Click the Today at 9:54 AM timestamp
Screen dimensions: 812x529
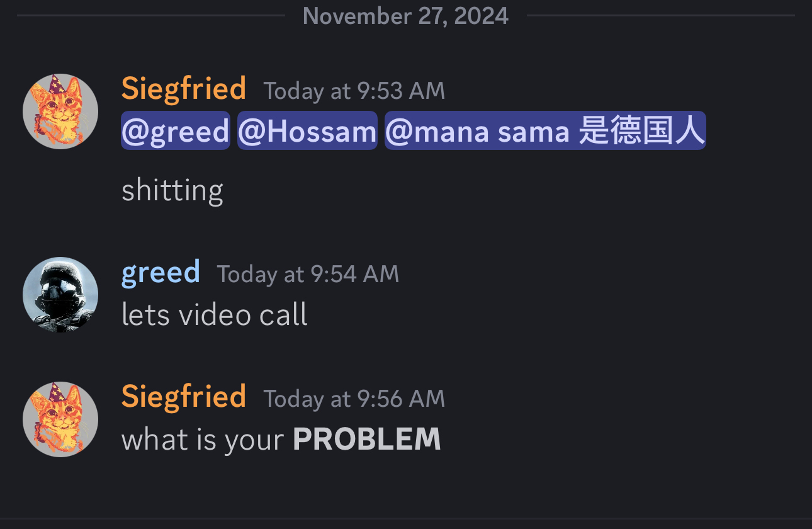[308, 274]
